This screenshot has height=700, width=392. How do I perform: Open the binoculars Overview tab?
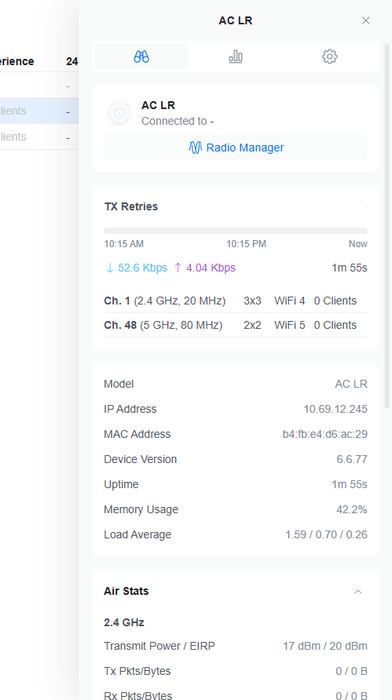(x=141, y=57)
